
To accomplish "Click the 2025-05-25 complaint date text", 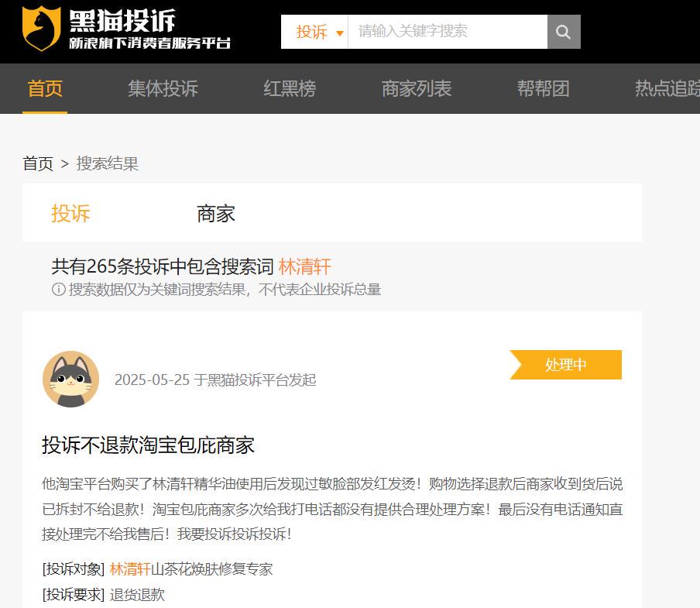I will 153,380.
